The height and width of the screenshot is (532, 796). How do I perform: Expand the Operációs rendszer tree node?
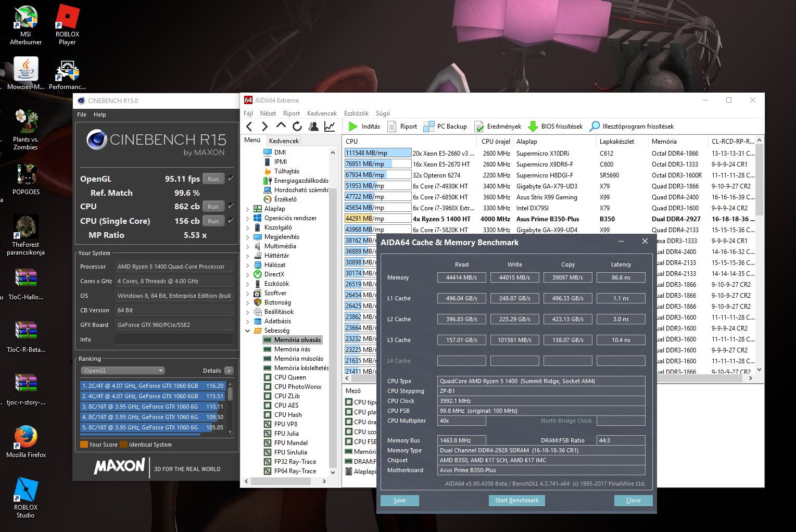tap(247, 218)
